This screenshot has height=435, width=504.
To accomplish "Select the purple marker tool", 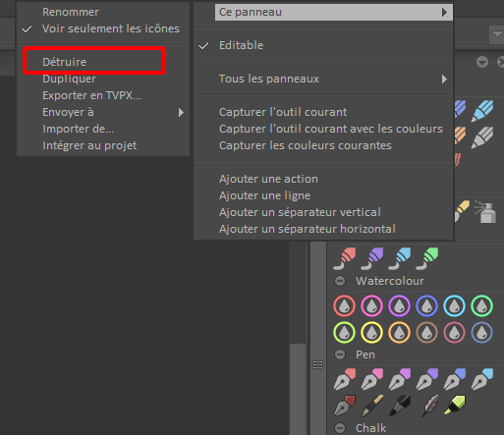I will [x=372, y=258].
